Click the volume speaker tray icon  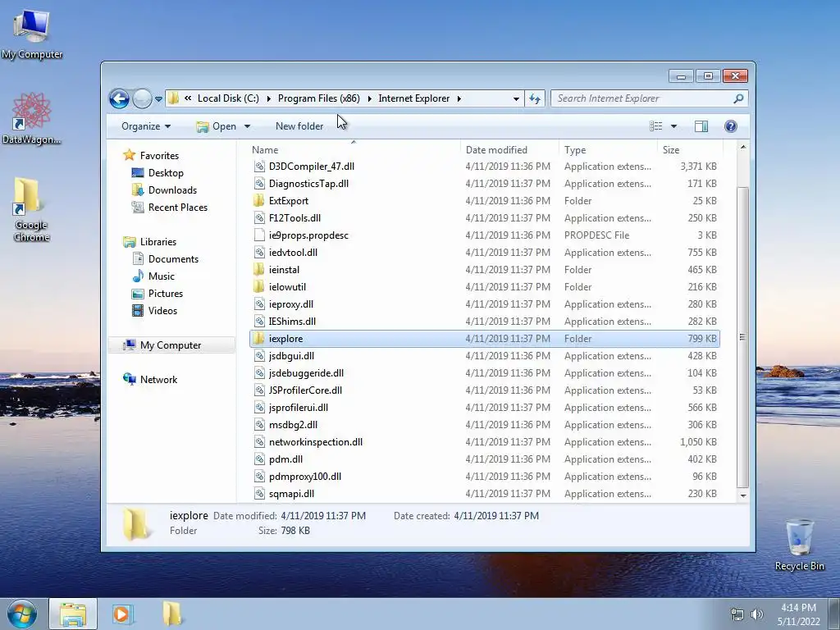(756, 614)
